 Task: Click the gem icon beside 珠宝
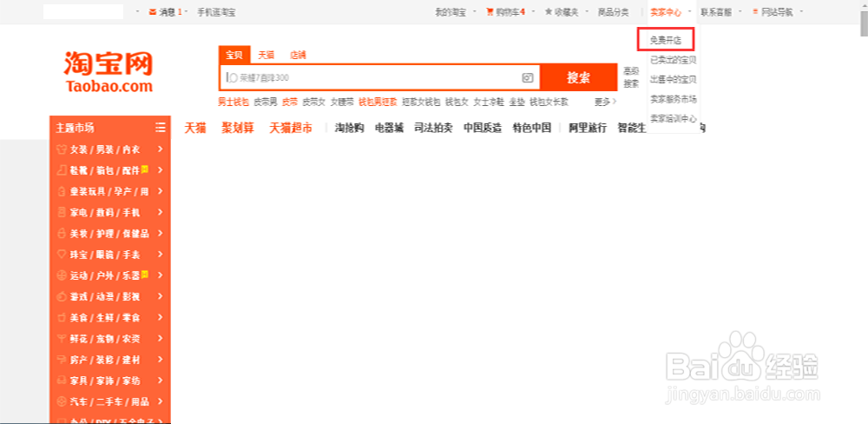point(62,255)
